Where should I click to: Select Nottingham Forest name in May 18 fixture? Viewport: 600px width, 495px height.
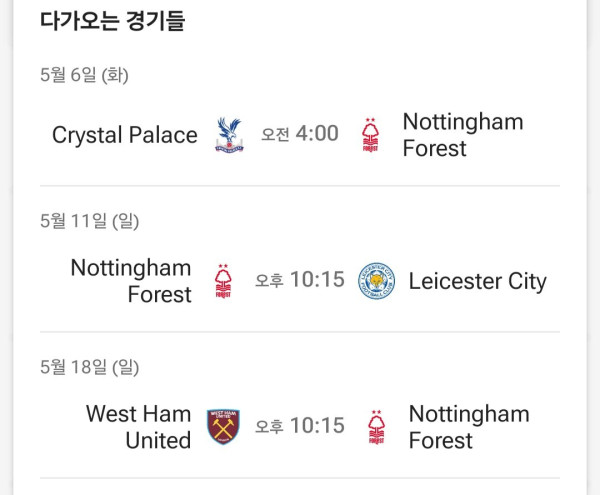pyautogui.click(x=469, y=427)
